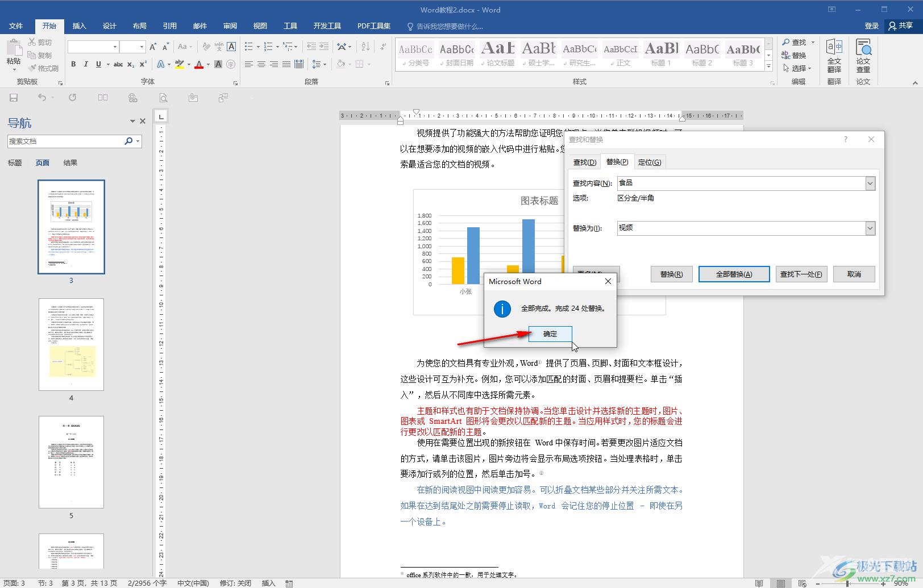The image size is (923, 588).
Task: Click the search document input field
Action: tap(65, 141)
